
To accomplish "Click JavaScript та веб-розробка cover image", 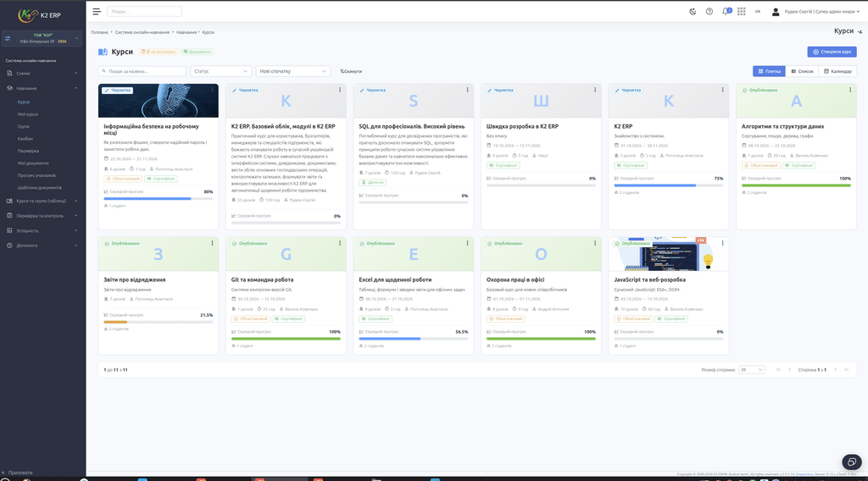I will tap(669, 254).
